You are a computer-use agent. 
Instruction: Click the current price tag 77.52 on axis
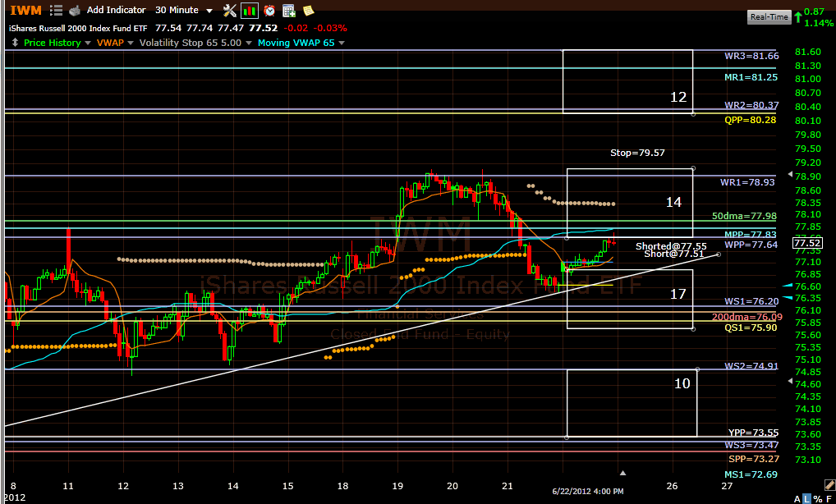[x=807, y=244]
